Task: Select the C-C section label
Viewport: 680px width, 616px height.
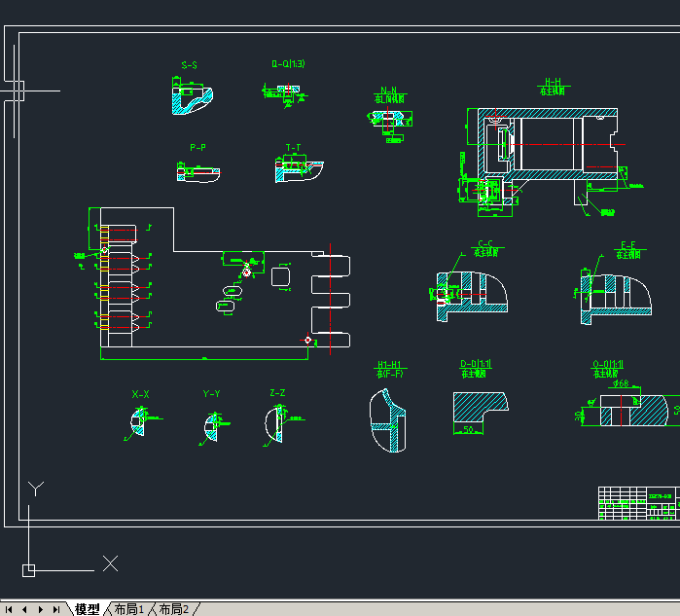Action: tap(485, 244)
